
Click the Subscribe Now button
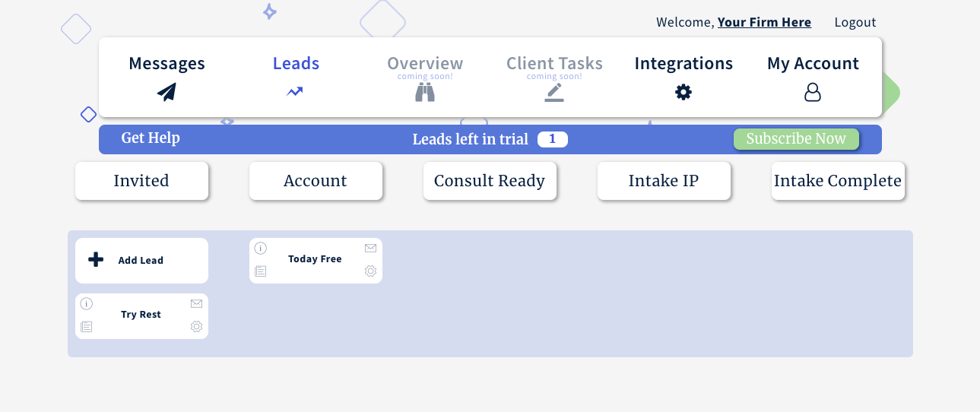[796, 139]
